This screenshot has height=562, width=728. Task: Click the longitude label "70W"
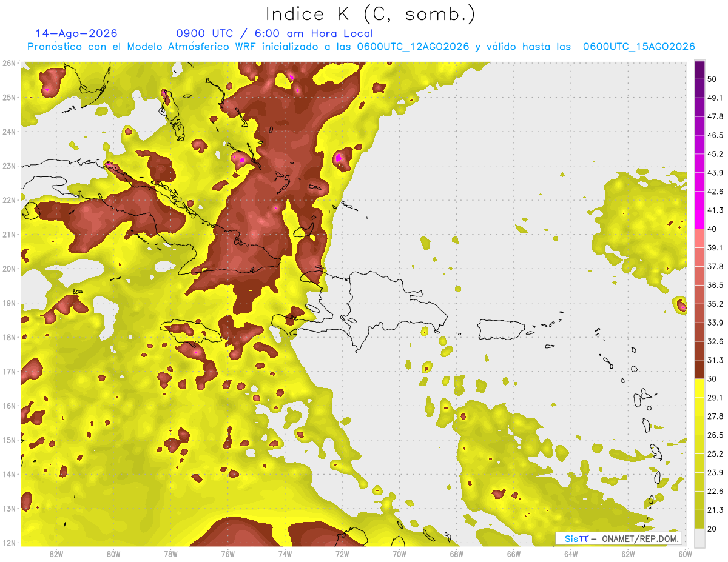(x=399, y=554)
